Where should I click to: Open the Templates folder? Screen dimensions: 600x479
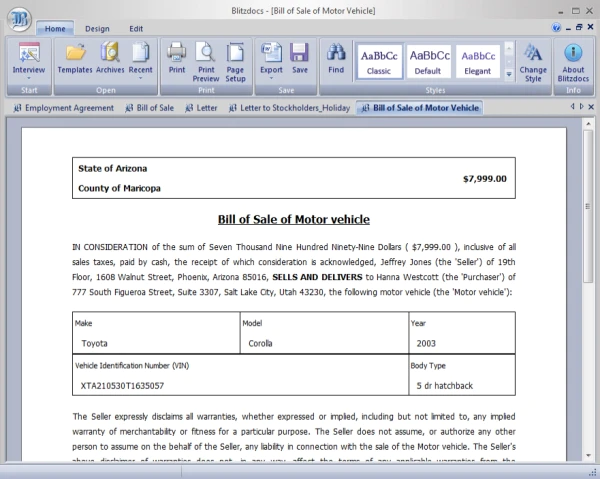[75, 58]
